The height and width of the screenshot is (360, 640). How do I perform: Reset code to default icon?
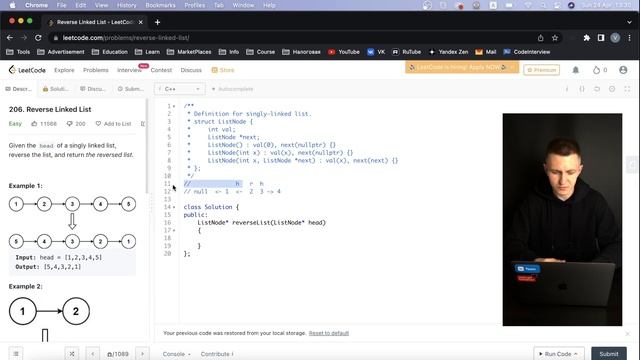(x=597, y=89)
